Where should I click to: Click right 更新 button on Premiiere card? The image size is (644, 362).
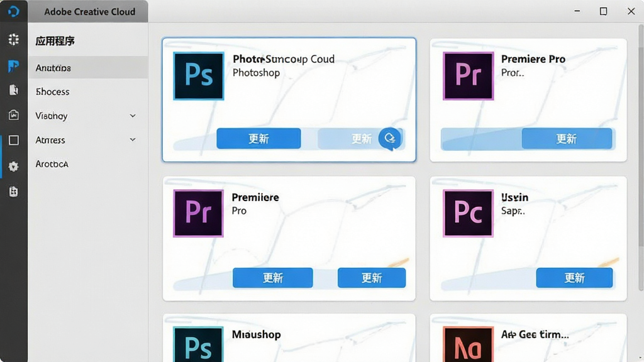point(372,278)
